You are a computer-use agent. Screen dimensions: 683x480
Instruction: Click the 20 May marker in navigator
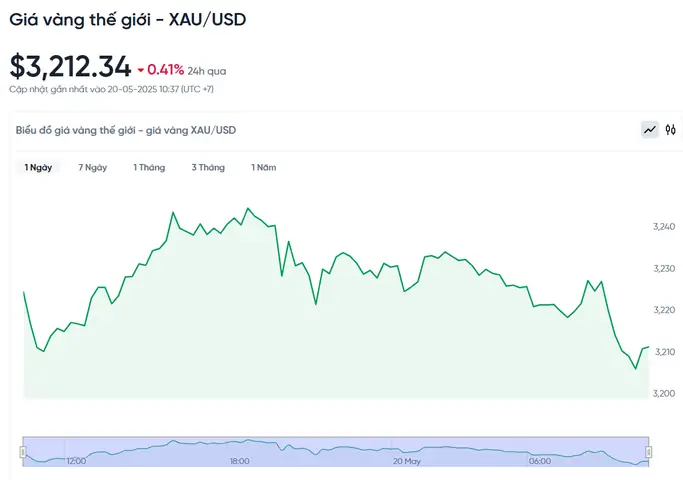click(406, 461)
